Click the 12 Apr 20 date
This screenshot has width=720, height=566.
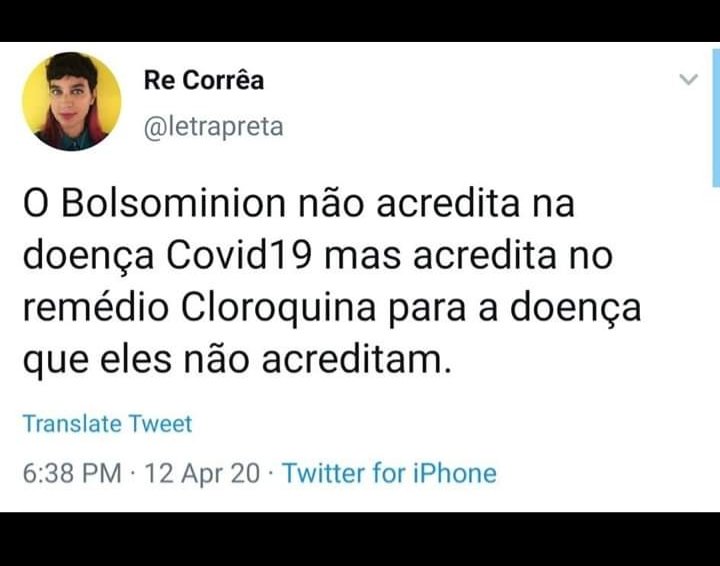click(202, 473)
